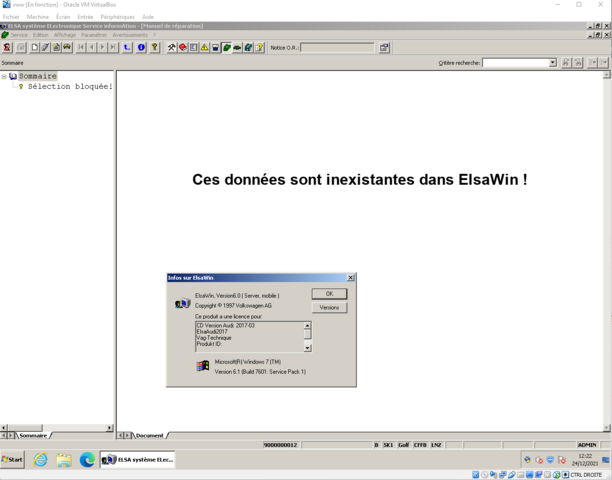Click the highlighted green book toolbar icon

(x=226, y=48)
